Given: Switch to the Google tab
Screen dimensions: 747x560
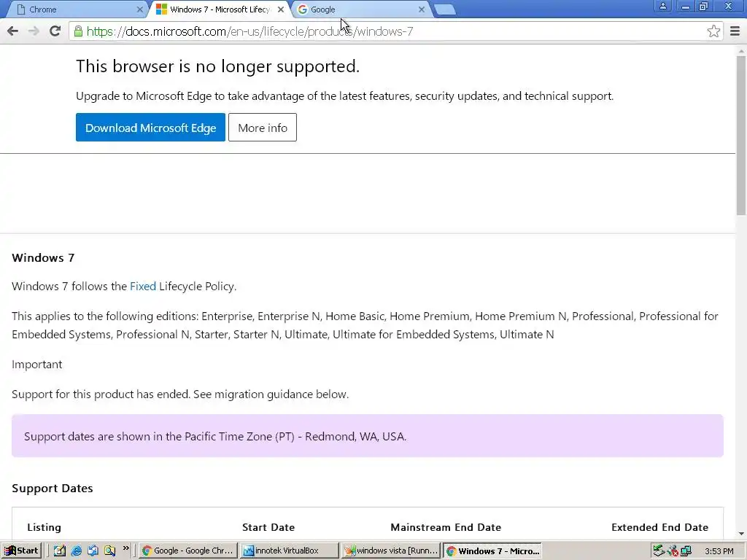Looking at the screenshot, I should [360, 9].
